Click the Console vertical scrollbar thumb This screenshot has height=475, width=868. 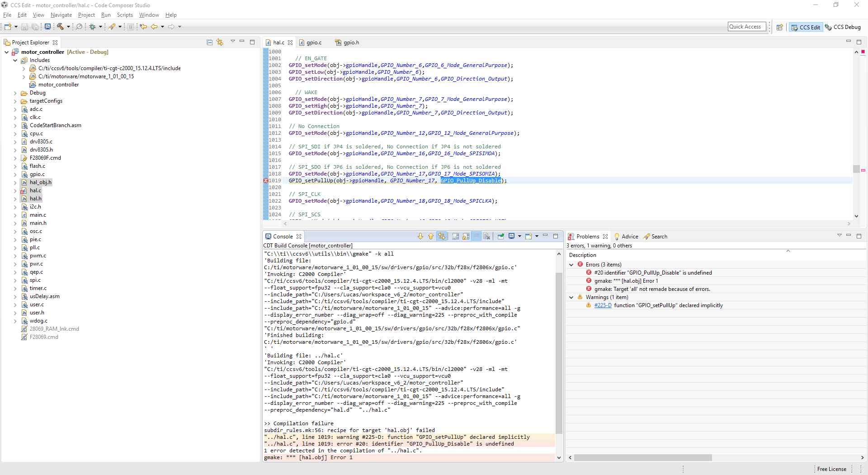coord(559,353)
